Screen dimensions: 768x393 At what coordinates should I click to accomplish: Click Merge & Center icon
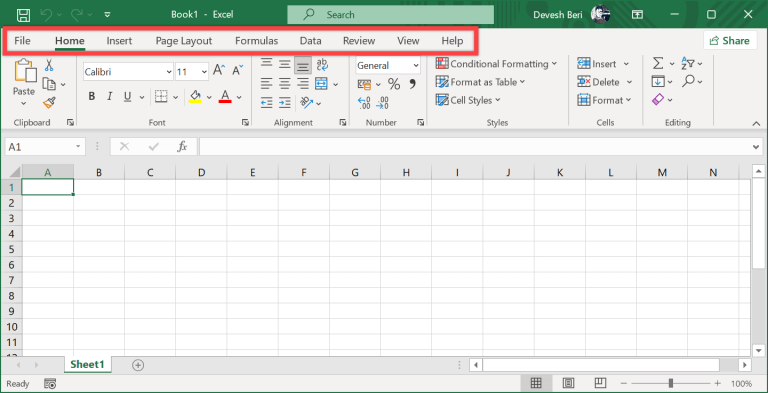(321, 84)
